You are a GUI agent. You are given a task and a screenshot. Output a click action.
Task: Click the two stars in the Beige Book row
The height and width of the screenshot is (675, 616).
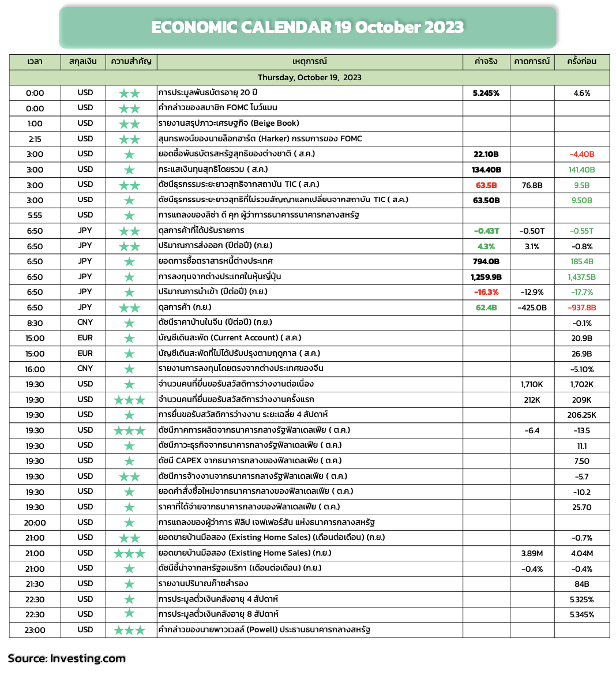(x=129, y=124)
